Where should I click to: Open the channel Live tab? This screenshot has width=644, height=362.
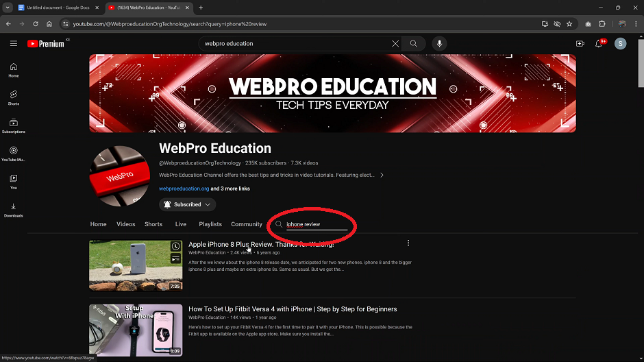tap(181, 224)
